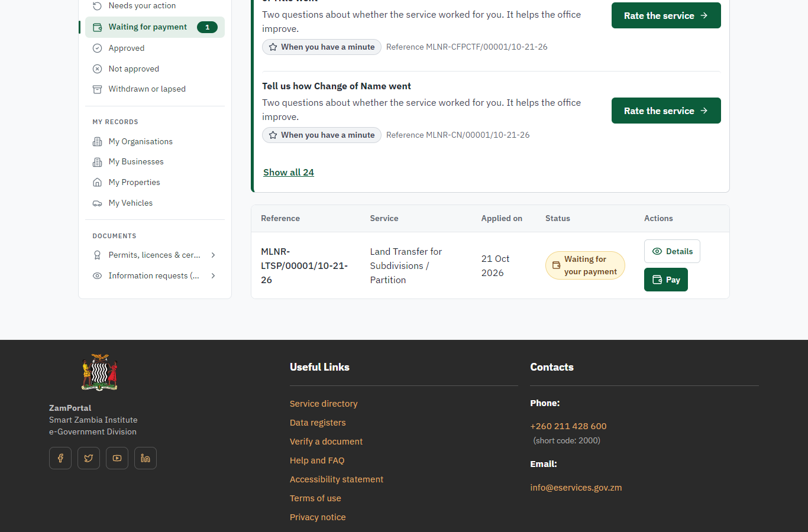
Task: Open Accessibility statement link
Action: pos(337,479)
